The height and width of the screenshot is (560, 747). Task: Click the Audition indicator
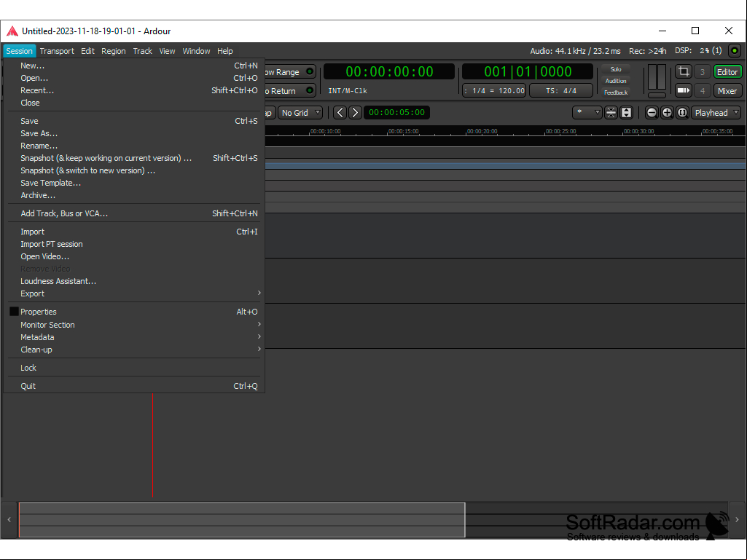tap(616, 81)
